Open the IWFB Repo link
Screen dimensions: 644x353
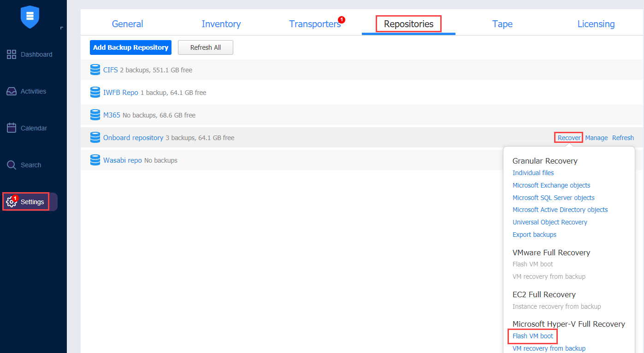click(121, 93)
